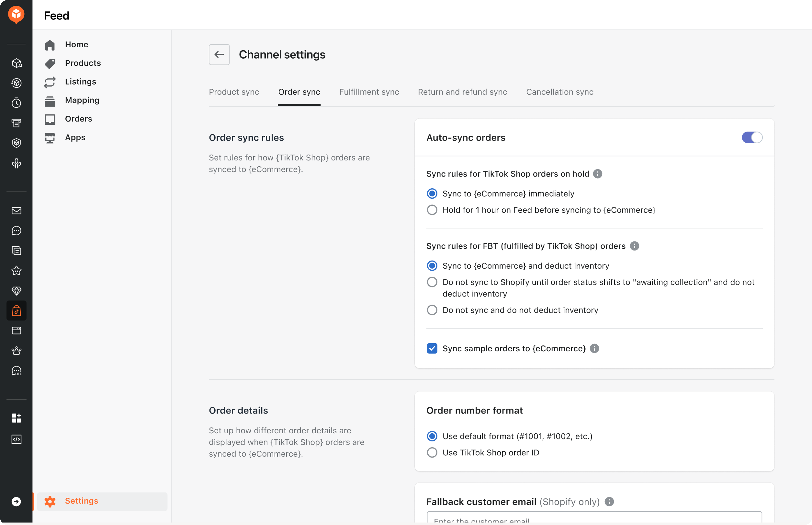Click the envelope email icon in left rail
The width and height of the screenshot is (812, 525).
16,211
